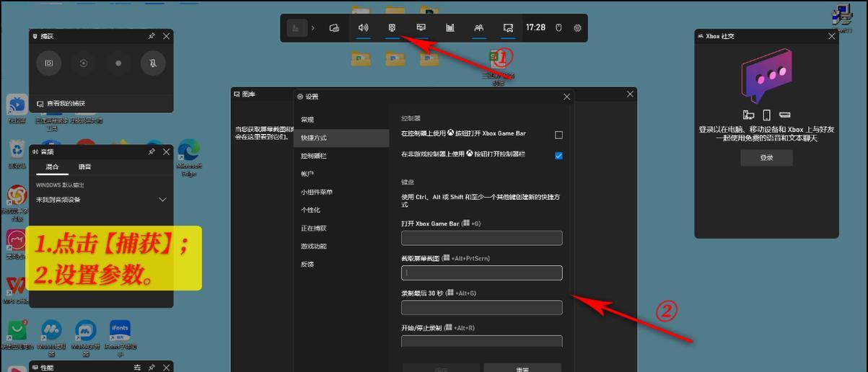Close the 图库 gallery window
This screenshot has height=372, width=868.
coord(630,94)
